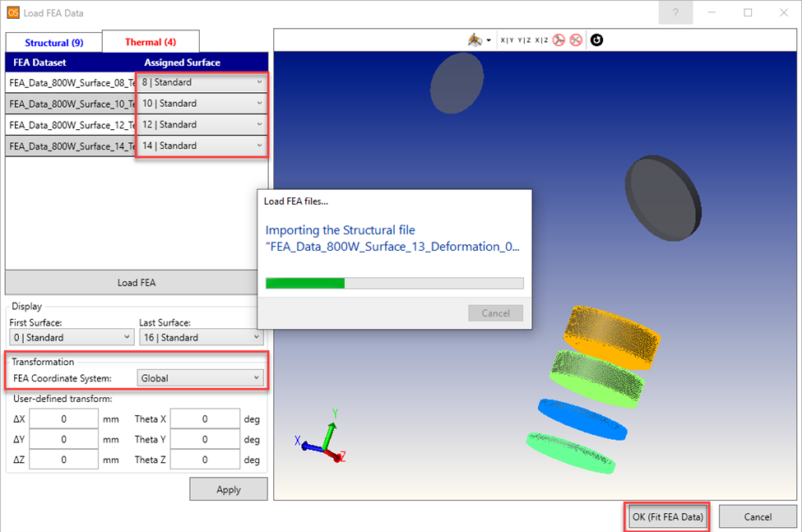Click the Theta X input field
The width and height of the screenshot is (802, 532).
pos(206,419)
